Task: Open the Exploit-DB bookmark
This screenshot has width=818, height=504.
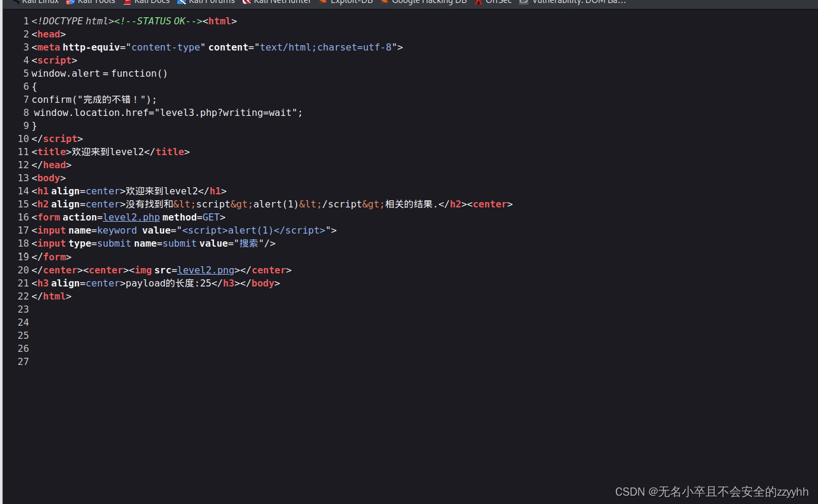Action: (x=346, y=2)
